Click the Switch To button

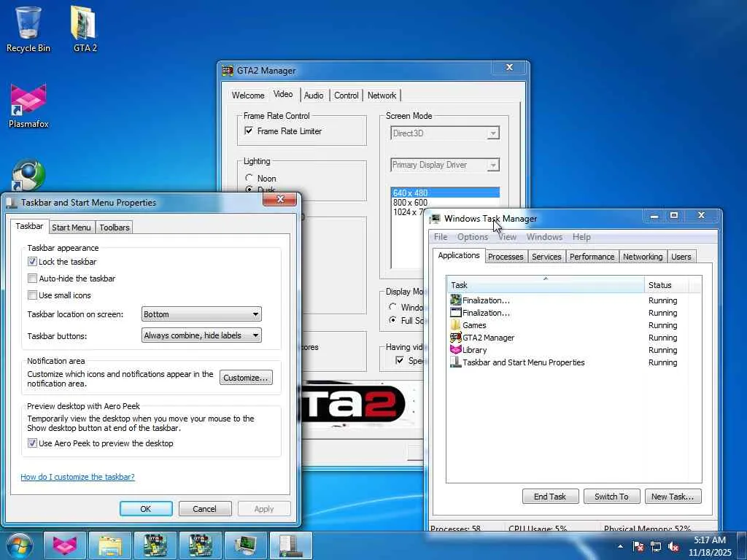click(611, 496)
